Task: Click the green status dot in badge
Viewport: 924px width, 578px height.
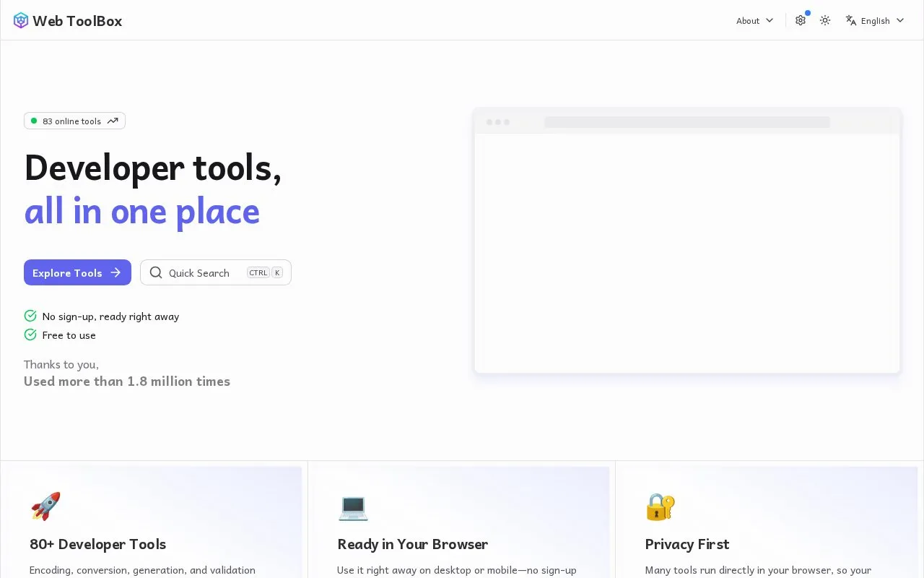Action: click(x=33, y=121)
